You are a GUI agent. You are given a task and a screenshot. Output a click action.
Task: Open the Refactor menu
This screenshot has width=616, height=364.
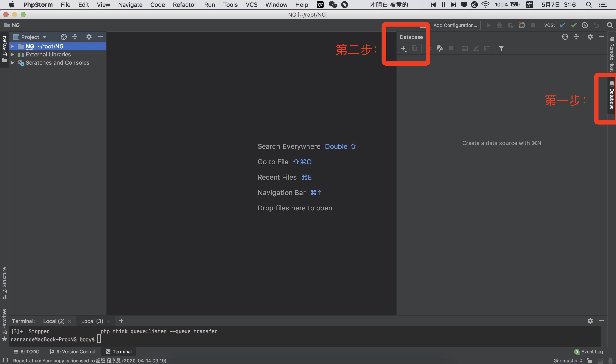[184, 5]
